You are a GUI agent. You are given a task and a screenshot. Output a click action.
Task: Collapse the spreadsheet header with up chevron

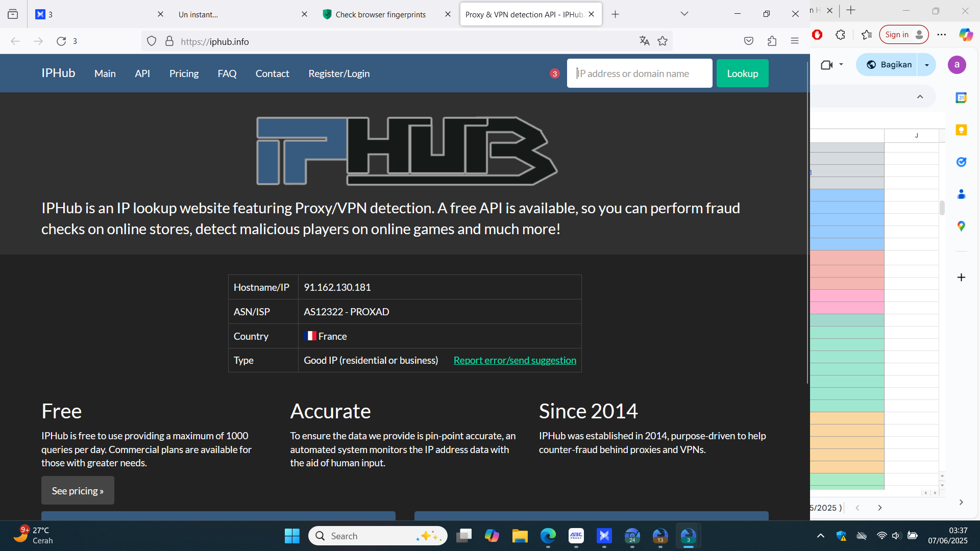pos(920,97)
